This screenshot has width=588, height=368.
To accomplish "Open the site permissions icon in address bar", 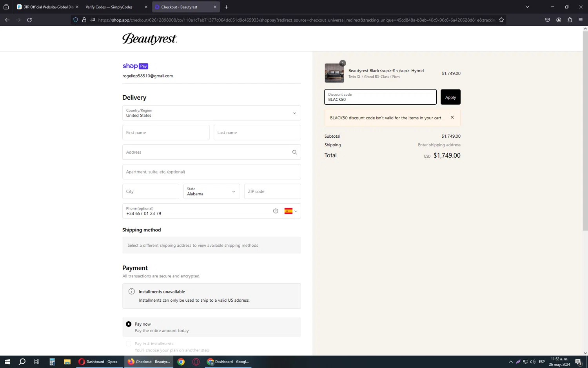I will tap(93, 20).
